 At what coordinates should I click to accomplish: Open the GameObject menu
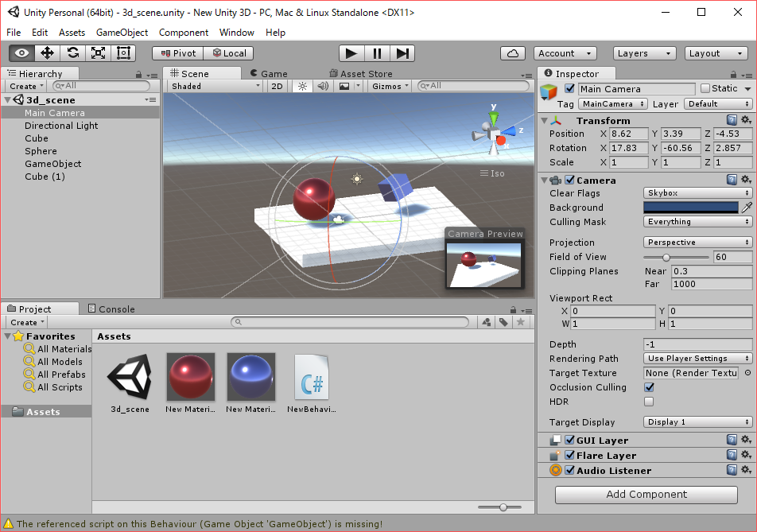(x=122, y=33)
